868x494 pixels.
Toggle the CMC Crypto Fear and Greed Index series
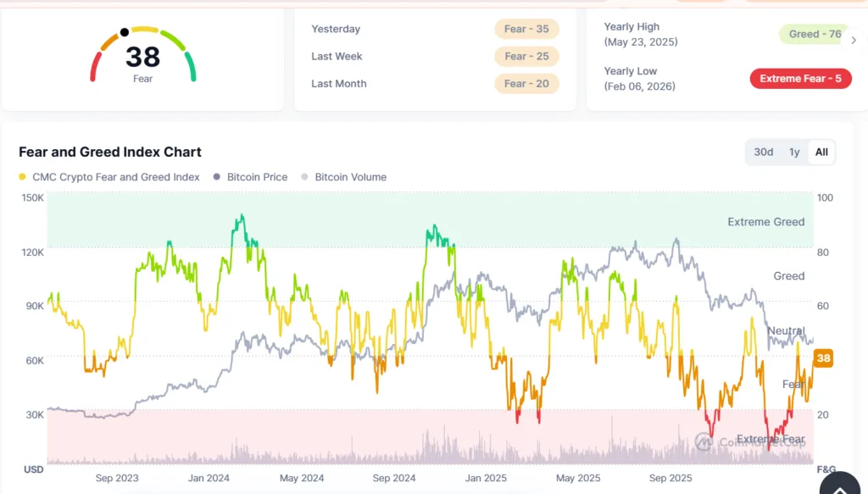point(107,177)
